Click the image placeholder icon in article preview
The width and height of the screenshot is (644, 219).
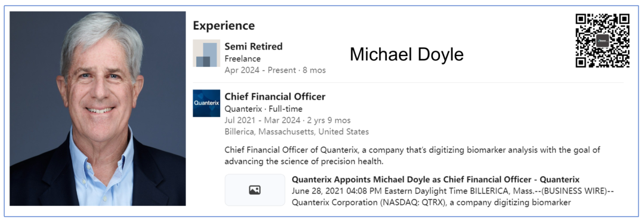click(255, 190)
